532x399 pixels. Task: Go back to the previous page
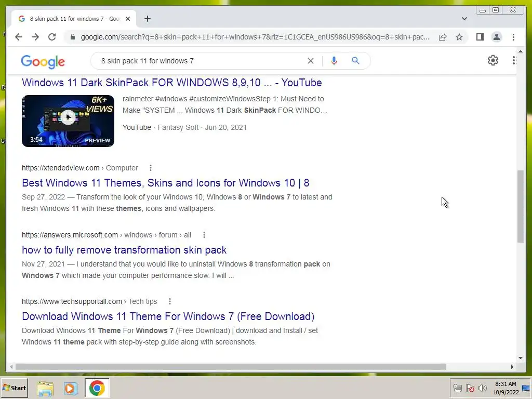[x=19, y=37]
